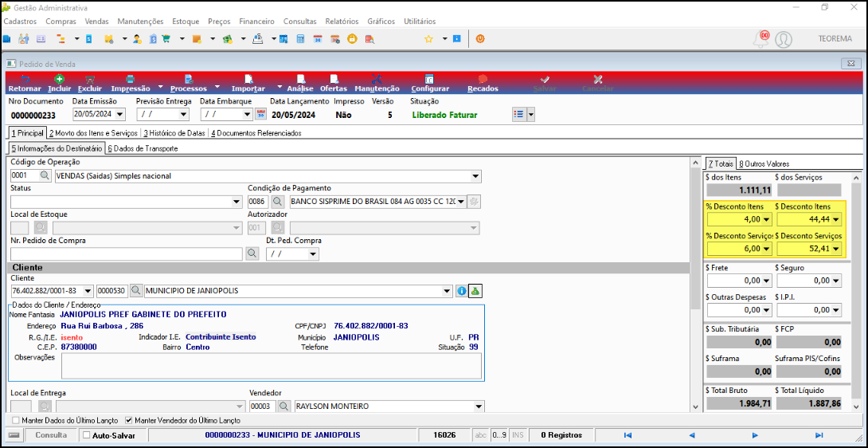
Task: Click the TEOREMA user label
Action: tap(835, 39)
